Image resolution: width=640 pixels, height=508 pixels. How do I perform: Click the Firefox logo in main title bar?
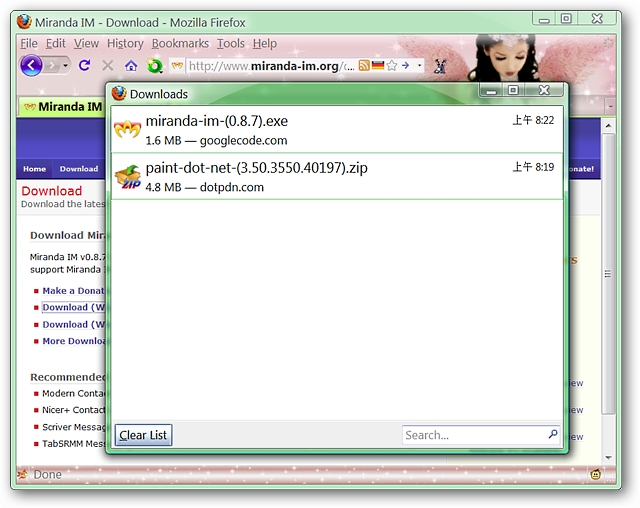tap(24, 22)
